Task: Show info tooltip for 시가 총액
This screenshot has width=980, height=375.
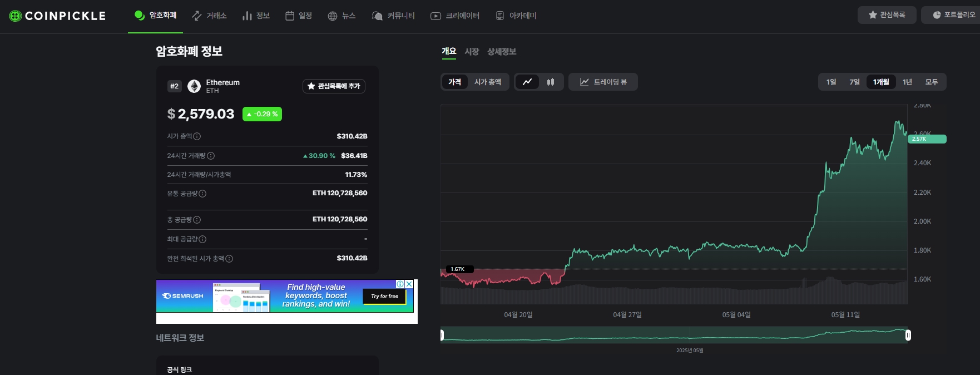Action: 197,136
